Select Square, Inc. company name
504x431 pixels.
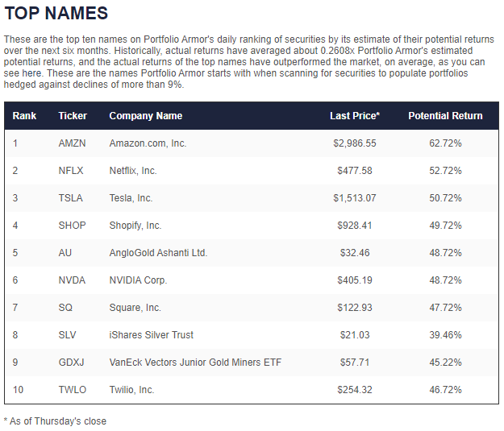(x=135, y=308)
